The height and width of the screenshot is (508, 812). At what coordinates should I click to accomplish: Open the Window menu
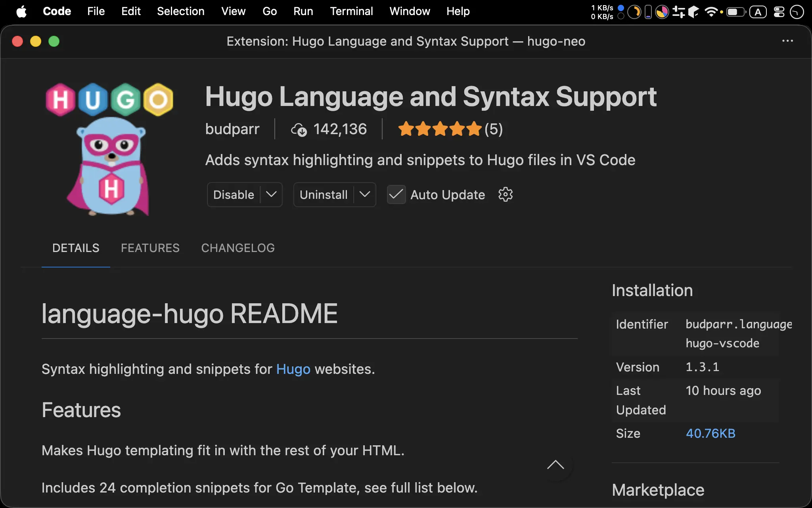[x=410, y=12]
